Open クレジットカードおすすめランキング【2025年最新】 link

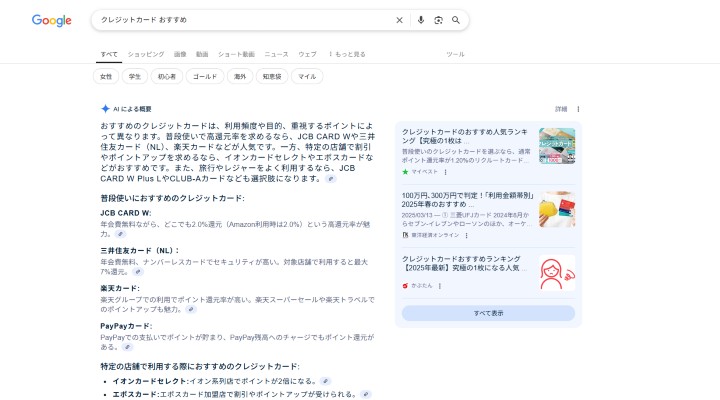[464, 263]
